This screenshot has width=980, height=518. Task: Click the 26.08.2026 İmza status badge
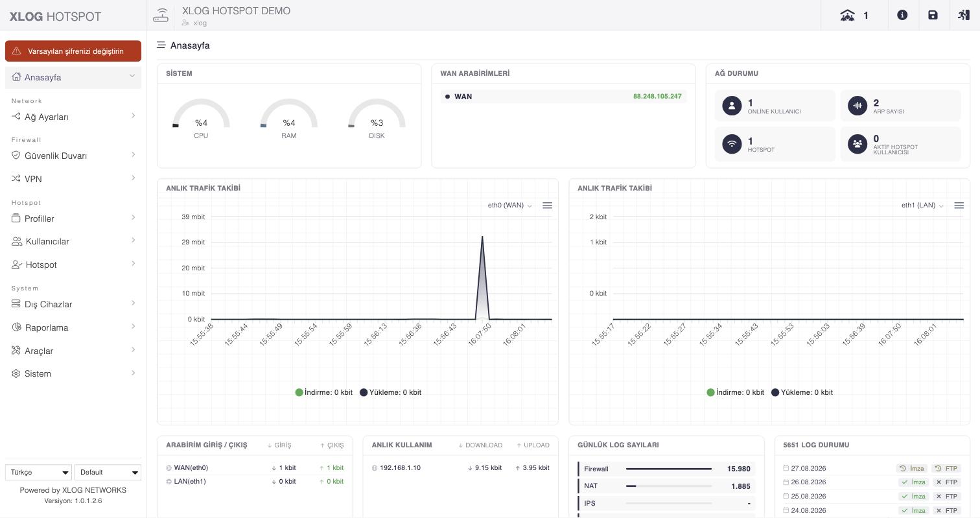point(913,482)
